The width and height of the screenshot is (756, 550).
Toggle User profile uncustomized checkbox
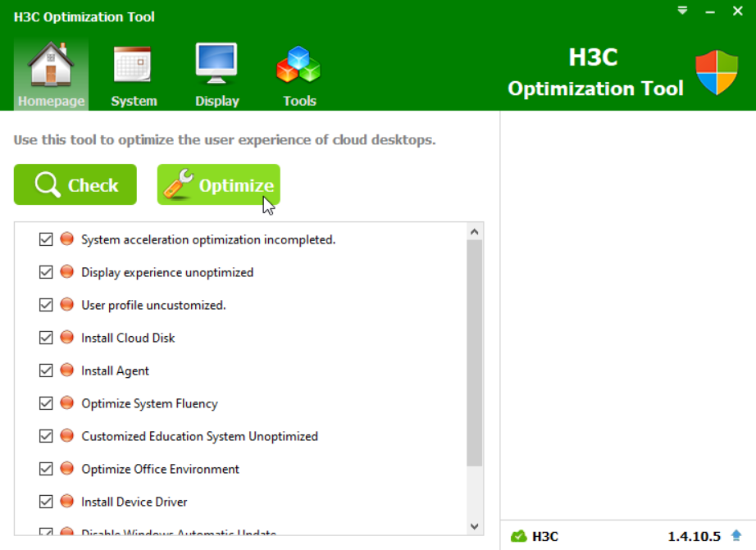coord(46,305)
